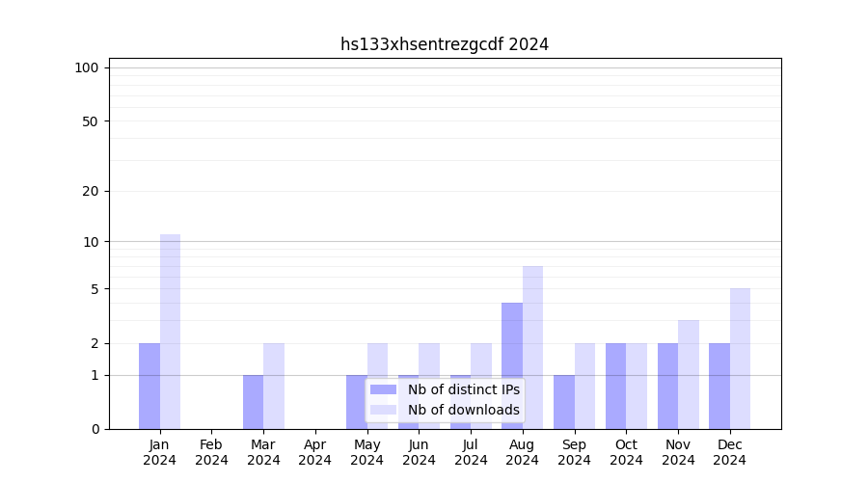Click the 100 y-axis tick label
The image size is (868, 482).
87,67
